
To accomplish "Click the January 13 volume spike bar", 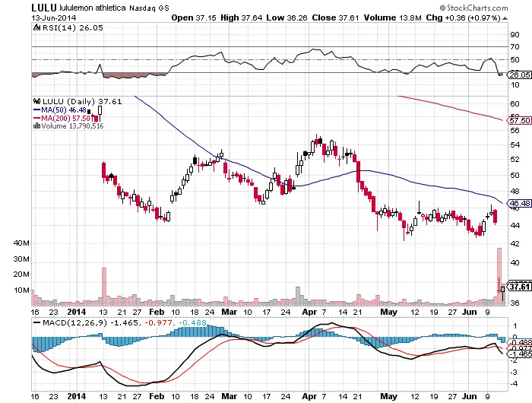I will pos(104,287).
